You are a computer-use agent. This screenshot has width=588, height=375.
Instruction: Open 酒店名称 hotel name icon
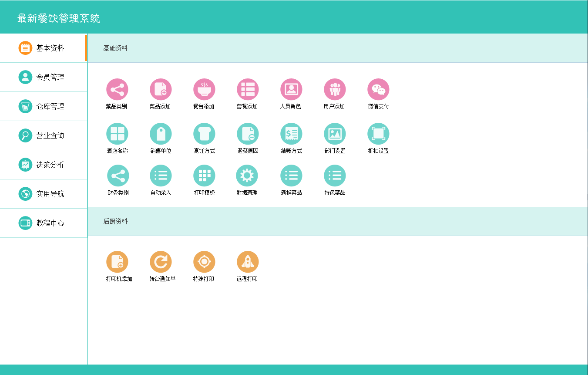coord(117,134)
